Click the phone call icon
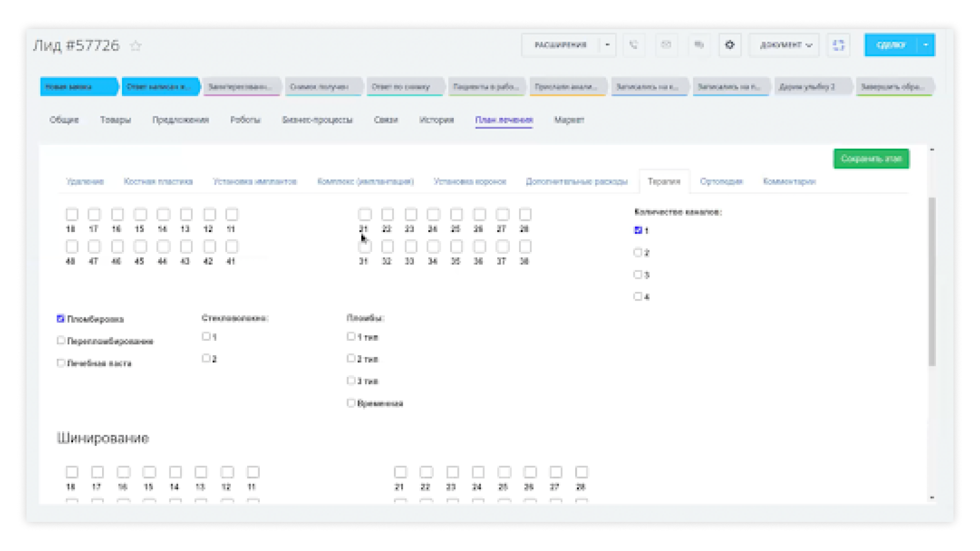Viewport: 980px width, 551px height. (x=633, y=45)
